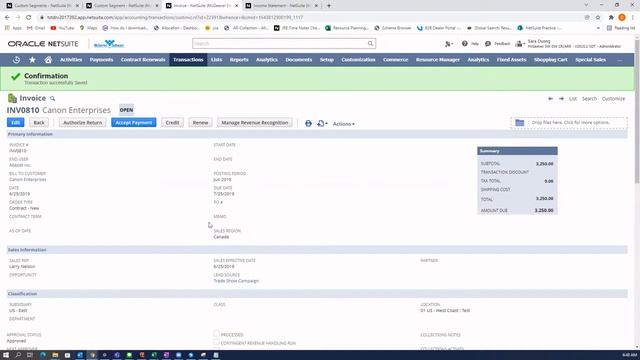The image size is (640, 360).
Task: Click the Oracle NetSuite logo
Action: [x=43, y=44]
